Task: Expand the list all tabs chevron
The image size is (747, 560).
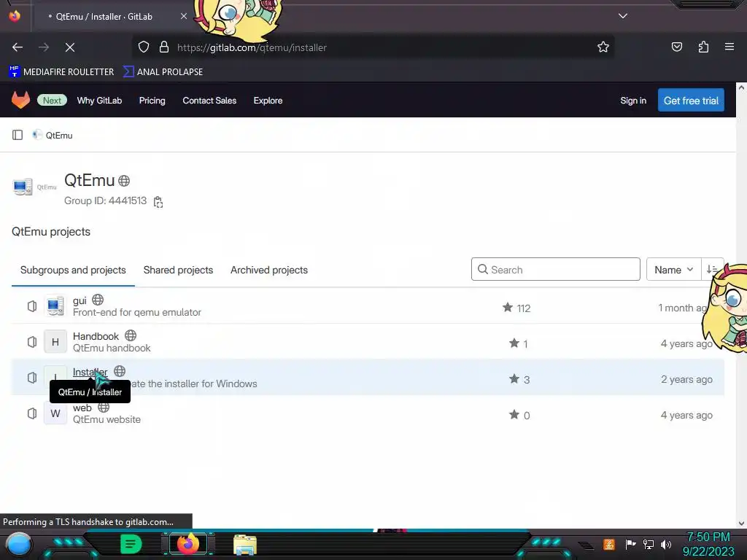Action: pyautogui.click(x=622, y=16)
